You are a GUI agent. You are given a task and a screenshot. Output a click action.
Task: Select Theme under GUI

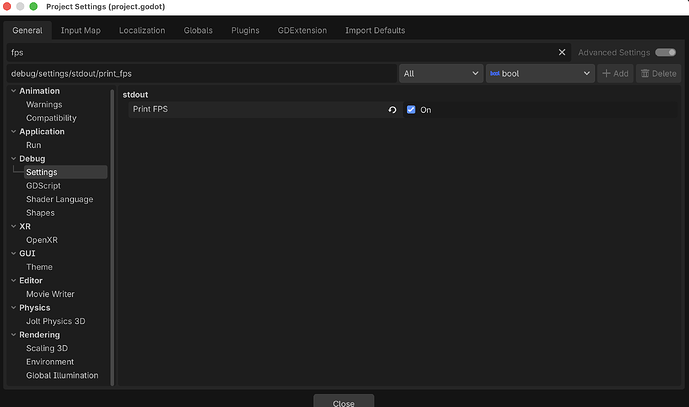[x=39, y=267]
